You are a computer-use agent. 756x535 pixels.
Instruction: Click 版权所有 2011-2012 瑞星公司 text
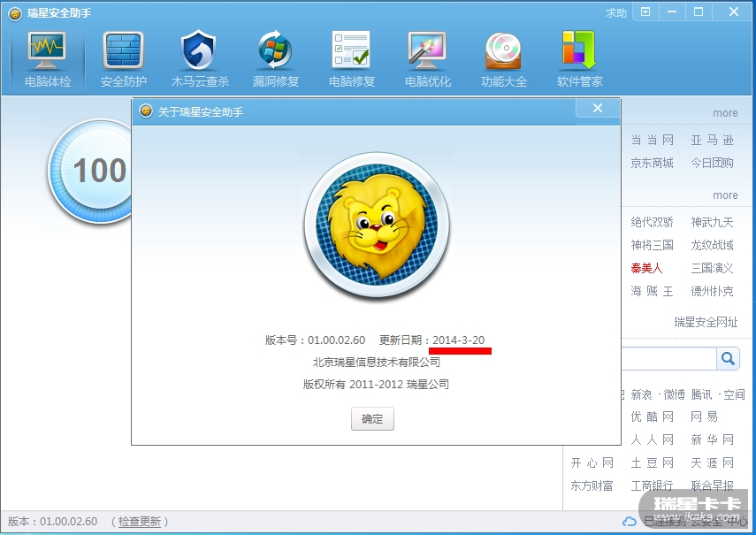tap(376, 384)
